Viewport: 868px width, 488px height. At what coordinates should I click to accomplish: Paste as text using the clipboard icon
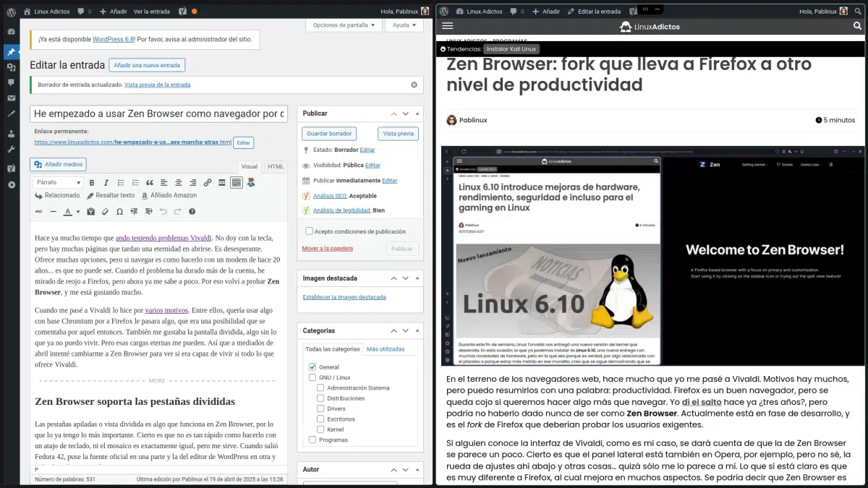click(90, 212)
